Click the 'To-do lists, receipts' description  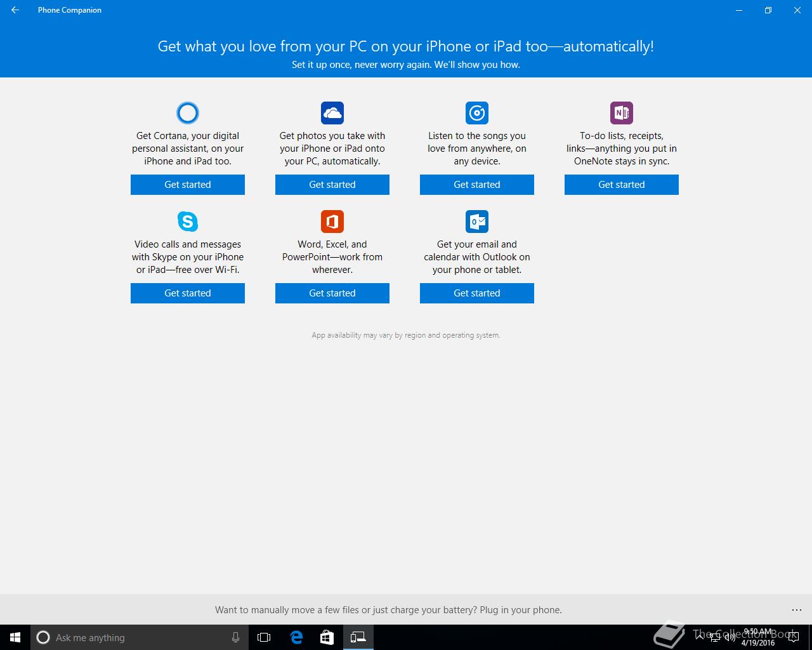(622, 149)
